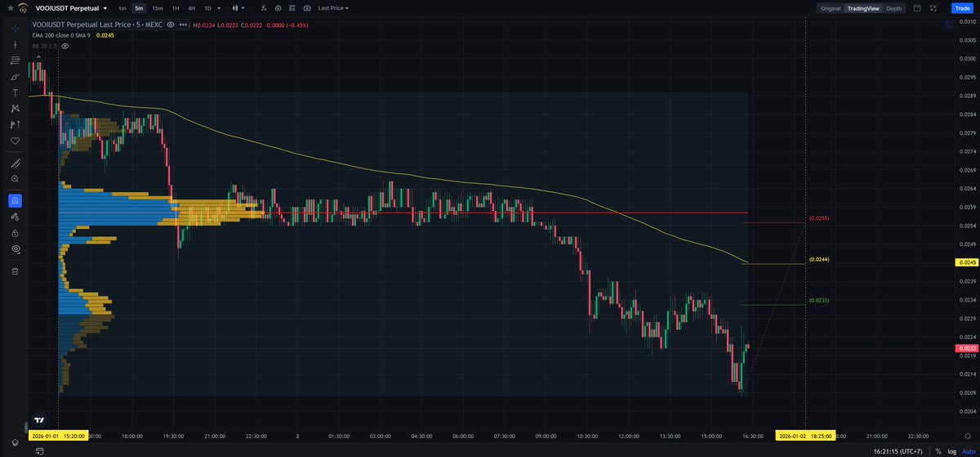Image resolution: width=980 pixels, height=457 pixels.
Task: Switch to the Depth chart view
Action: (x=894, y=8)
